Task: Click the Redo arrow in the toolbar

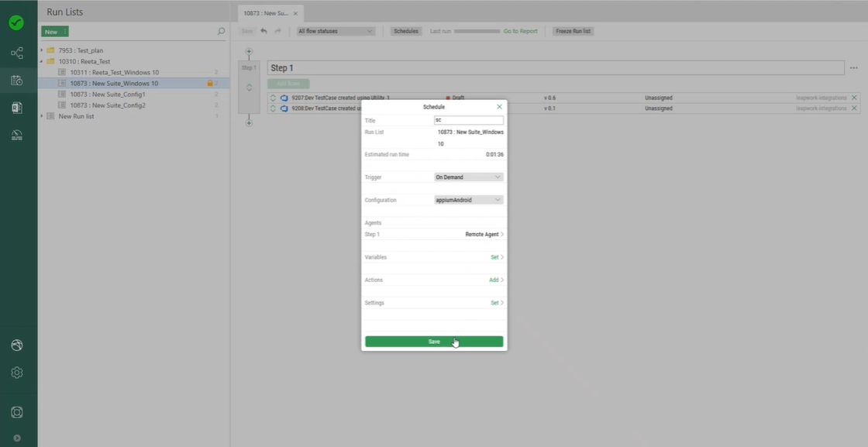Action: tap(277, 31)
